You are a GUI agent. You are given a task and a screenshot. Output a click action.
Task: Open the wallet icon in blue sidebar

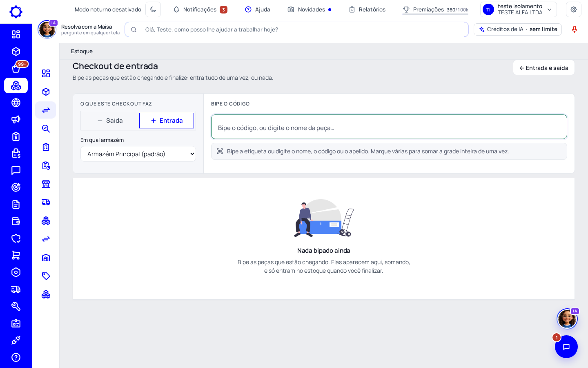point(16,221)
